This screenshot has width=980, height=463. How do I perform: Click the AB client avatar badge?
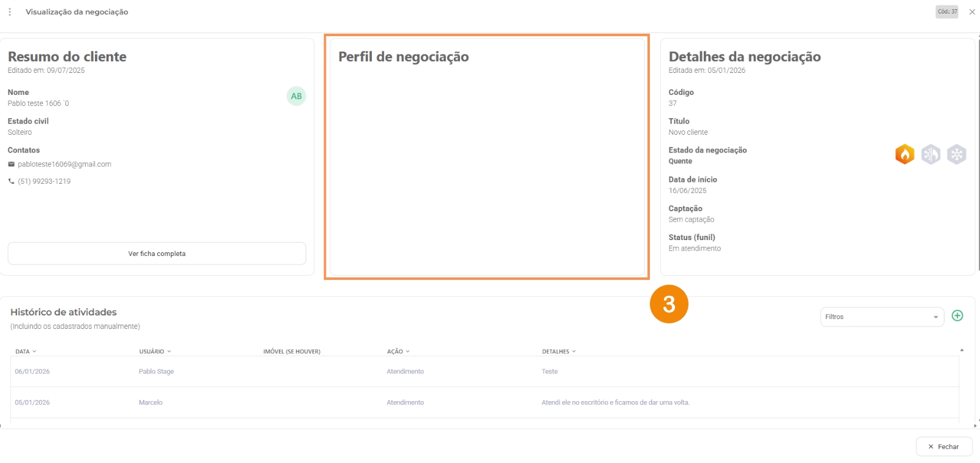click(296, 96)
